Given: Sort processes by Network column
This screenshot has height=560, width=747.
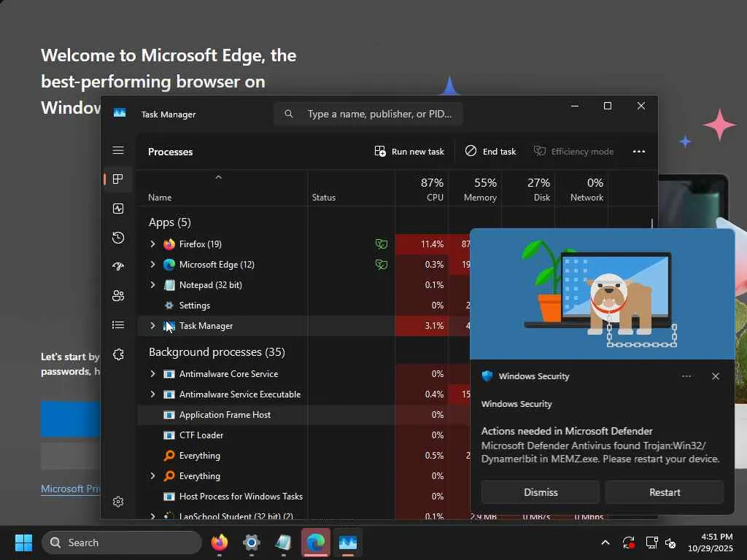Looking at the screenshot, I should (x=581, y=189).
